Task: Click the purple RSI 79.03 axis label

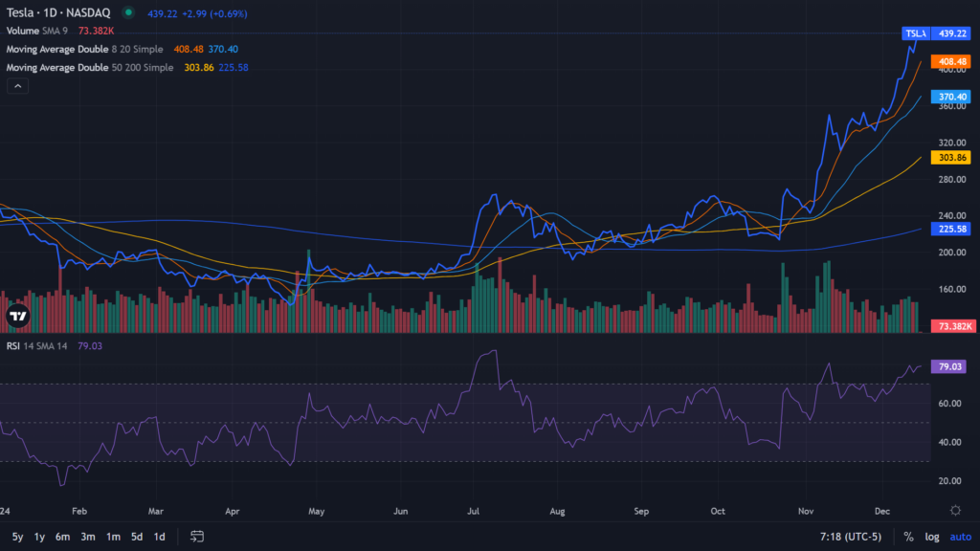Action: click(952, 366)
